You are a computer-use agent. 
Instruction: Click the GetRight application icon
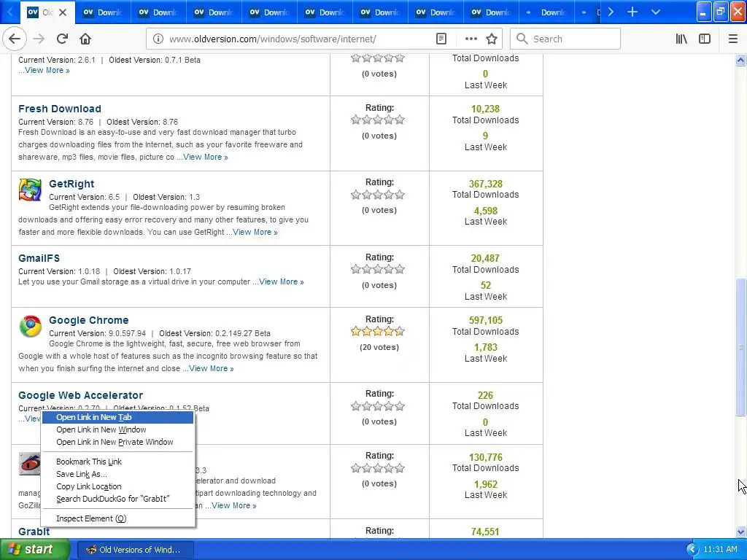coord(30,190)
